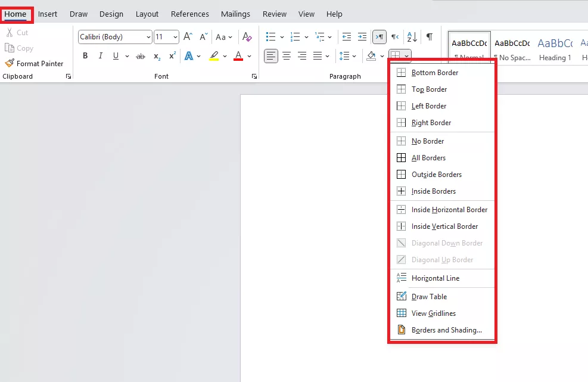The image size is (588, 382).
Task: Align text left
Action: tap(270, 56)
